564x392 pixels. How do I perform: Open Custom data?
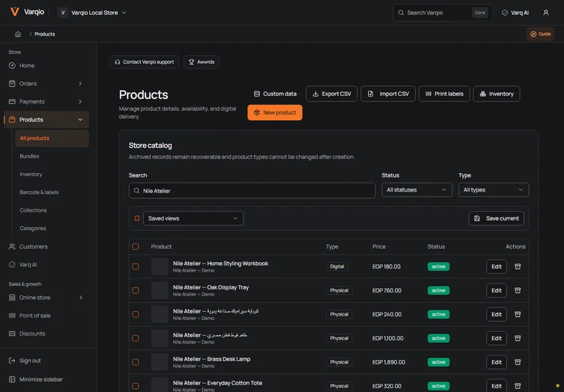coord(275,94)
